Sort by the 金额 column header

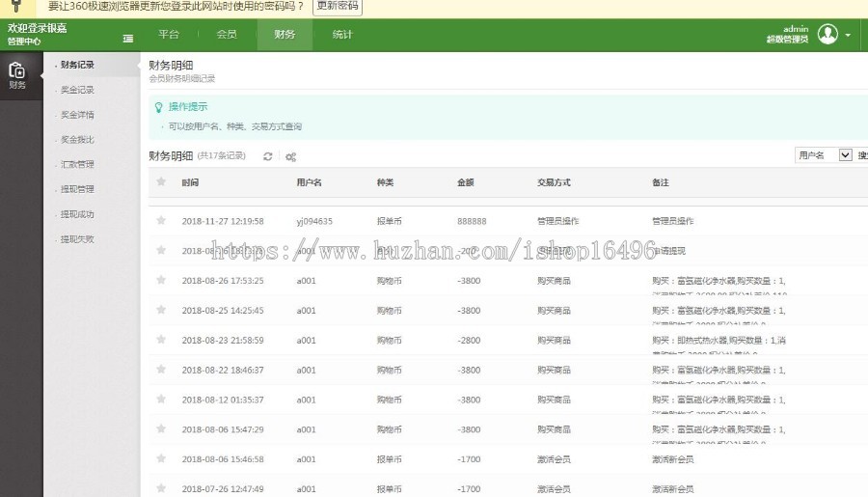tap(466, 182)
